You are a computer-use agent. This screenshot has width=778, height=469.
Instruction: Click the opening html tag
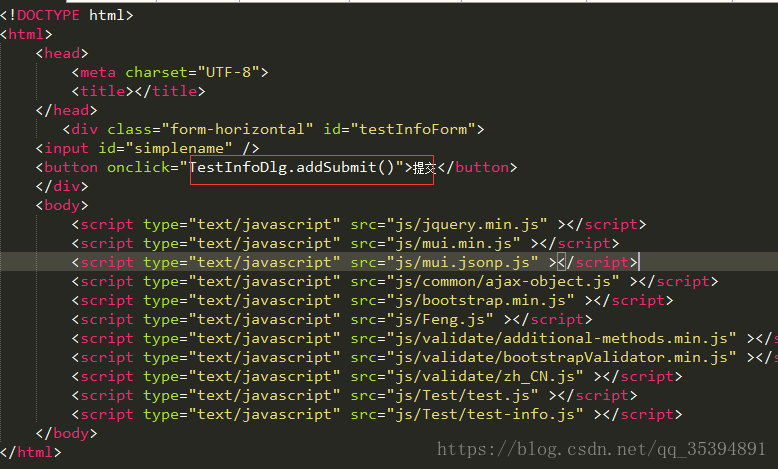point(26,34)
